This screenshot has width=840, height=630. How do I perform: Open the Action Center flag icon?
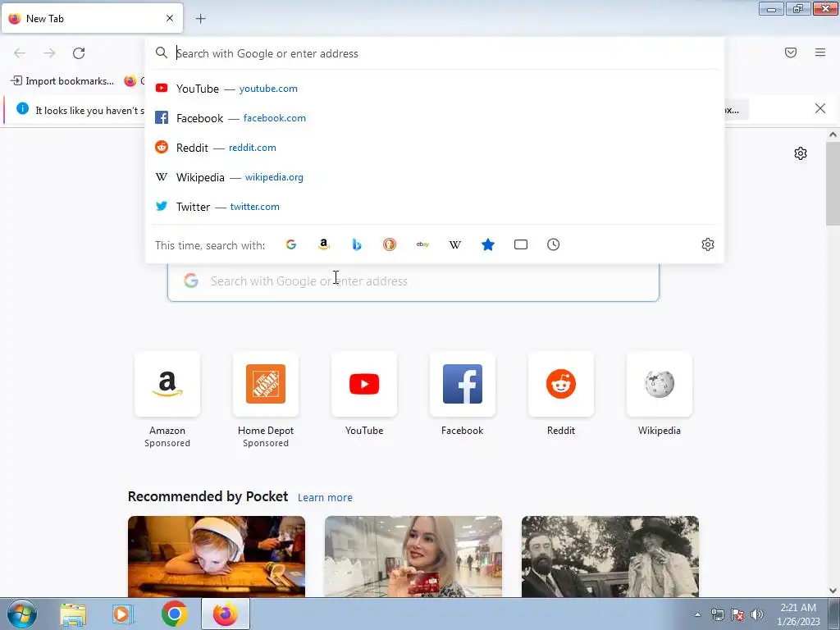(x=737, y=614)
